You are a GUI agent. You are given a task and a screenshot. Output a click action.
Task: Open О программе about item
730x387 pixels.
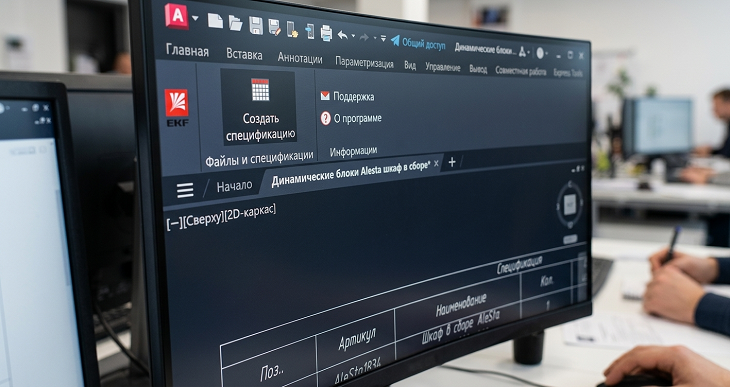tap(351, 118)
